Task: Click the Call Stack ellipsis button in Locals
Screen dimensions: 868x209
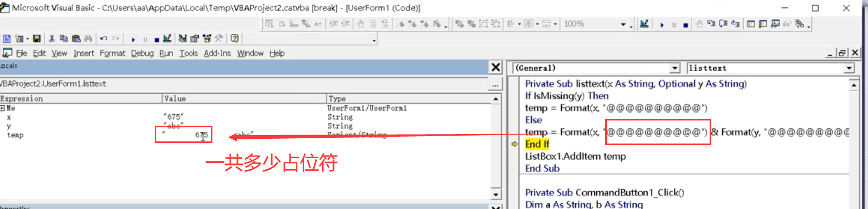Action: (x=495, y=84)
